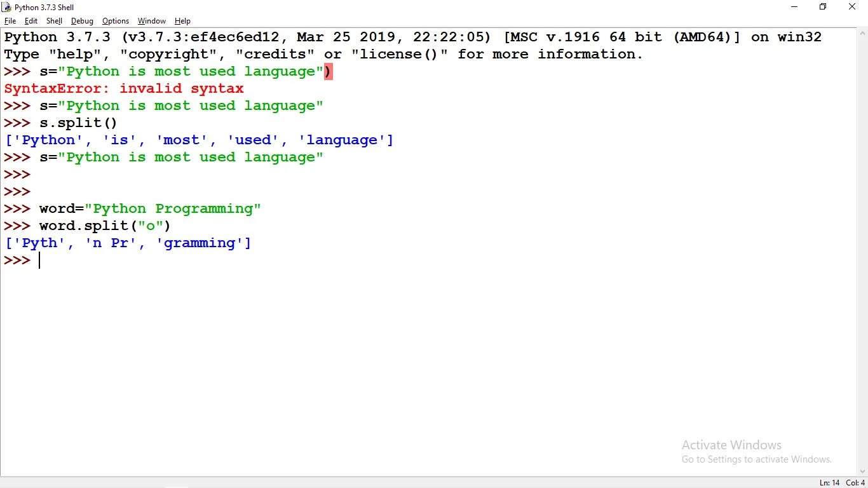The image size is (868, 488).
Task: Click the red SyntaxError: invalid syntax line
Action: pos(124,88)
